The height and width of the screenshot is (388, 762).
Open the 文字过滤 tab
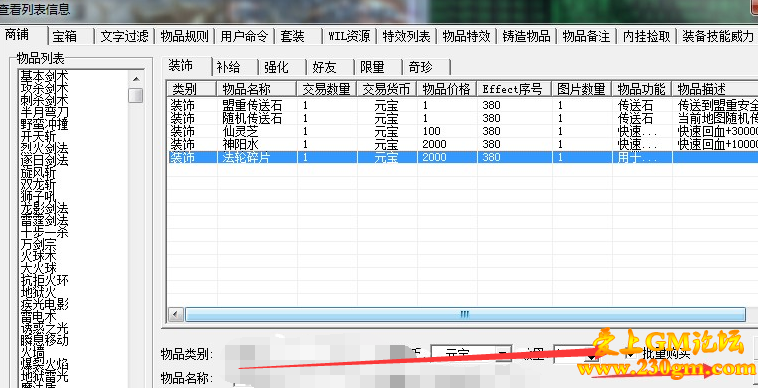coord(124,36)
